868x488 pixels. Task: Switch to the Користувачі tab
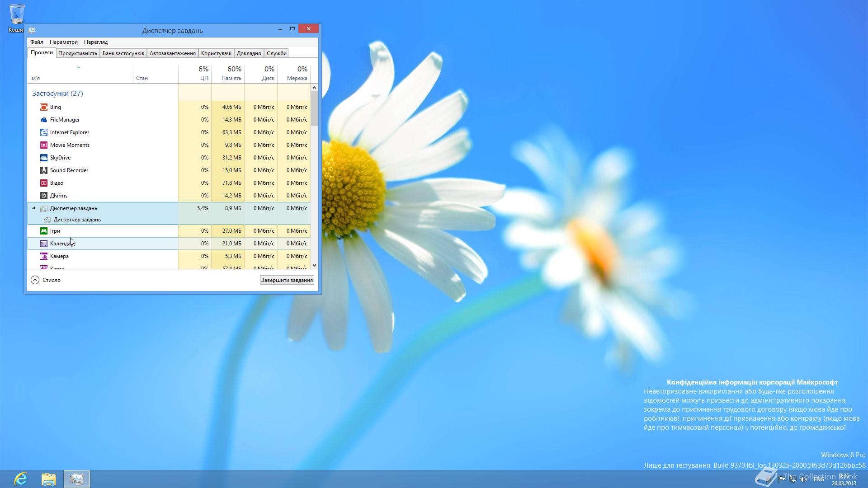[x=216, y=53]
